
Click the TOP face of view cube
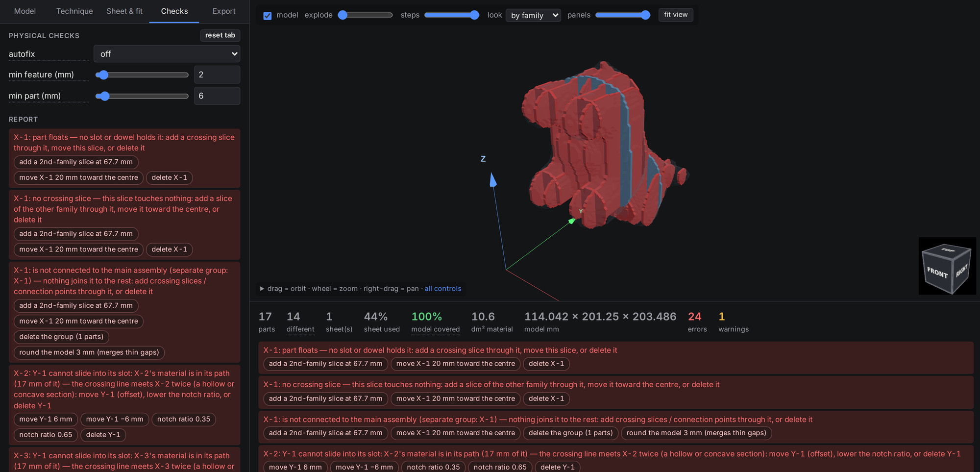pyautogui.click(x=947, y=250)
